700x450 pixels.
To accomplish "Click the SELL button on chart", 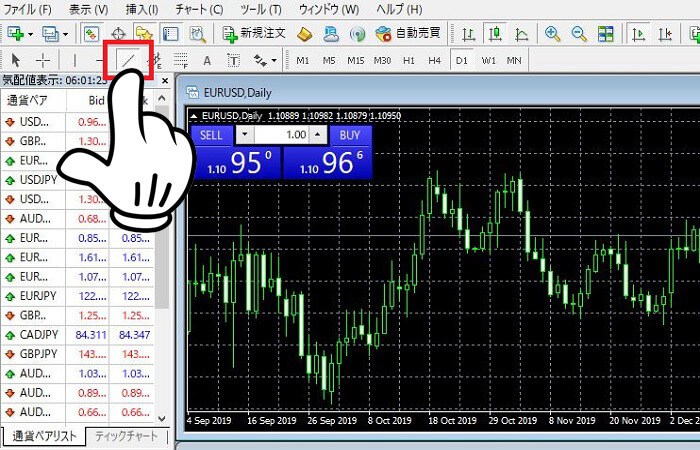I will [x=211, y=135].
